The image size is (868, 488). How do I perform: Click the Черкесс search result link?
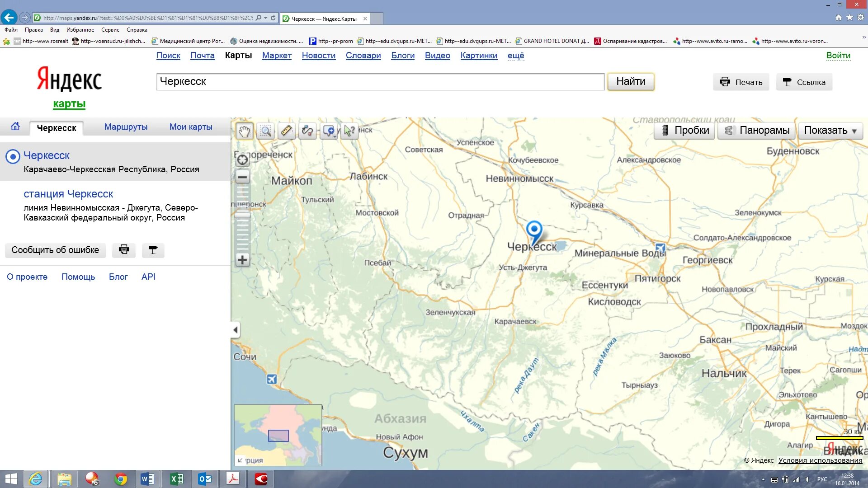coord(47,155)
